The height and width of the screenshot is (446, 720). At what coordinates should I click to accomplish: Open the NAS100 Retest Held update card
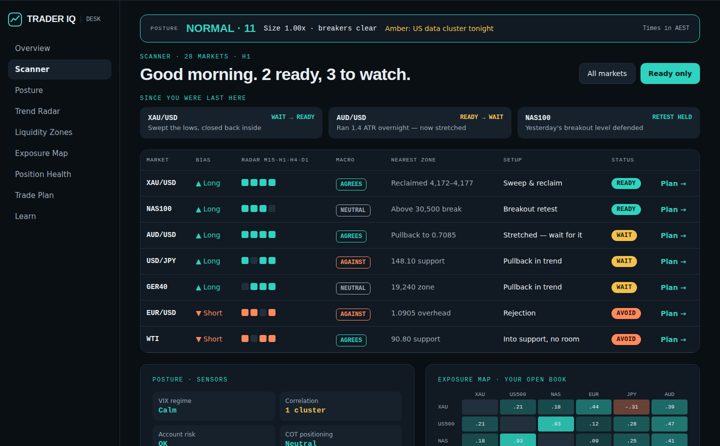[x=608, y=123]
